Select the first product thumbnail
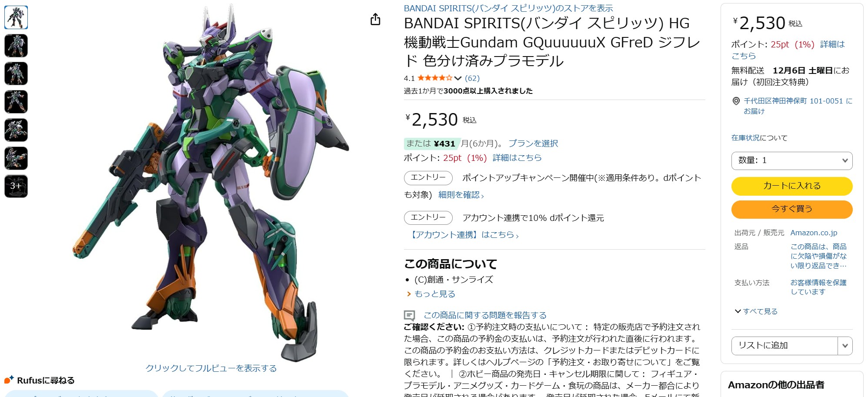Viewport: 868px width, 397px height. (x=16, y=17)
